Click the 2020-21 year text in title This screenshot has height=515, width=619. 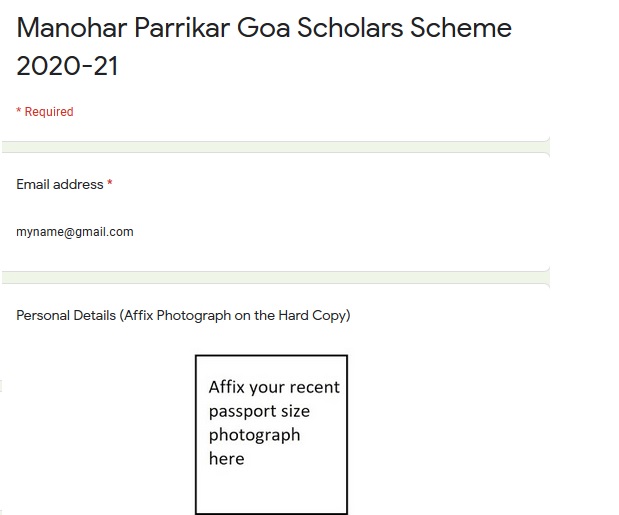[67, 66]
